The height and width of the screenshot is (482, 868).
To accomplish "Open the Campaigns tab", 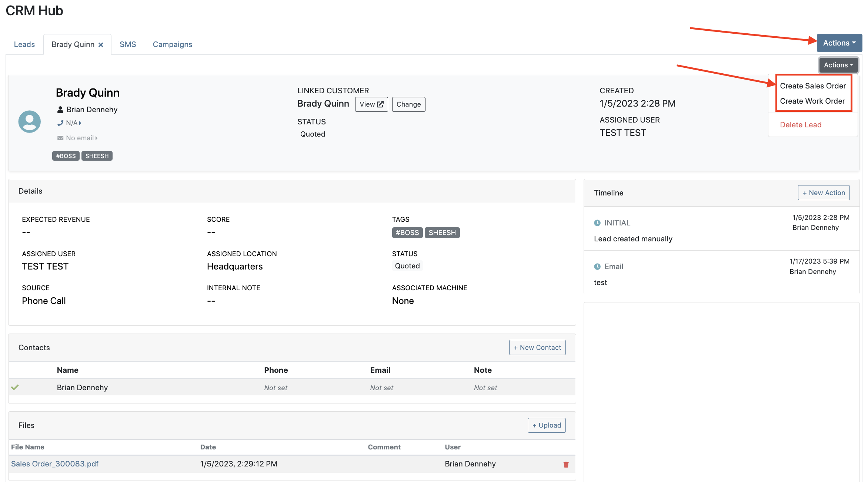I will [x=173, y=44].
